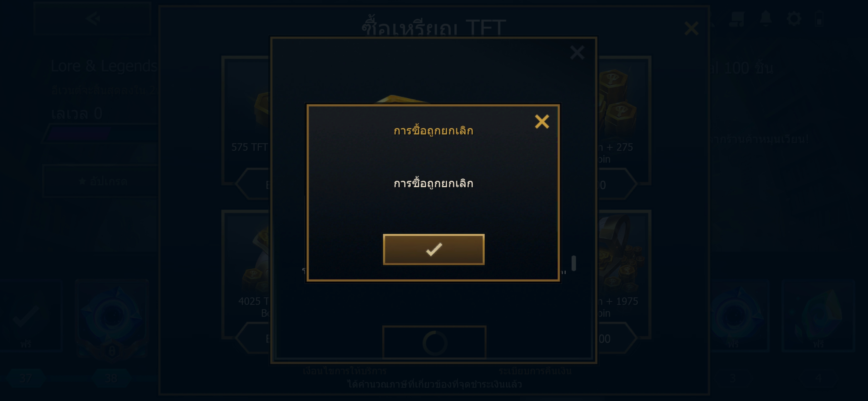Image resolution: width=868 pixels, height=401 pixels.
Task: Open the เงื่อนไขการให้บริการ terms link
Action: coord(344,371)
